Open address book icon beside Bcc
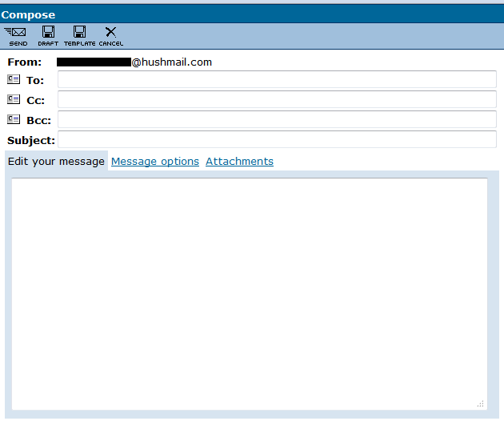 [14, 119]
